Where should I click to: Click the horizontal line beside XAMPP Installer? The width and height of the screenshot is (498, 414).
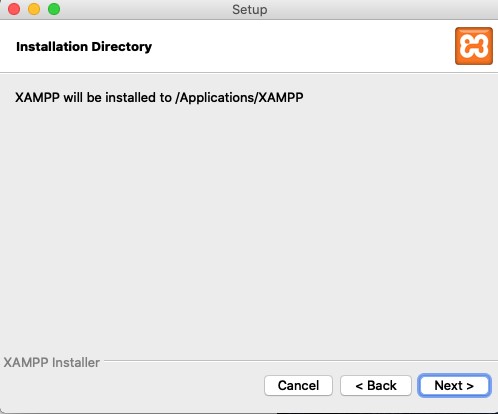pos(300,361)
